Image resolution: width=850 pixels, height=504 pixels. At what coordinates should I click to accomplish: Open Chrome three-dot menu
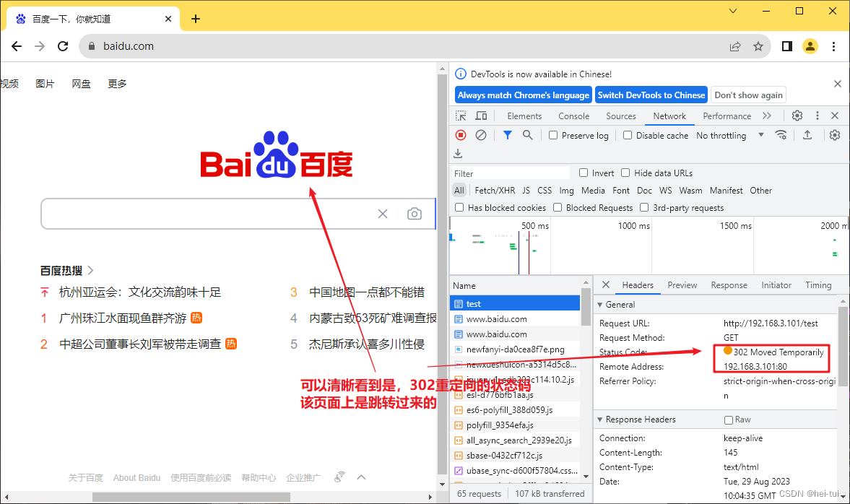pos(833,47)
